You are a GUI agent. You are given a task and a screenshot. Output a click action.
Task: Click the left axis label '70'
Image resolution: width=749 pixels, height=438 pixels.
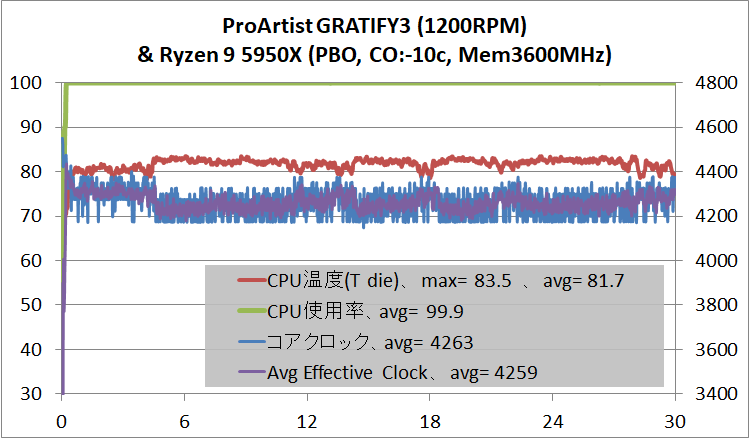(x=31, y=216)
